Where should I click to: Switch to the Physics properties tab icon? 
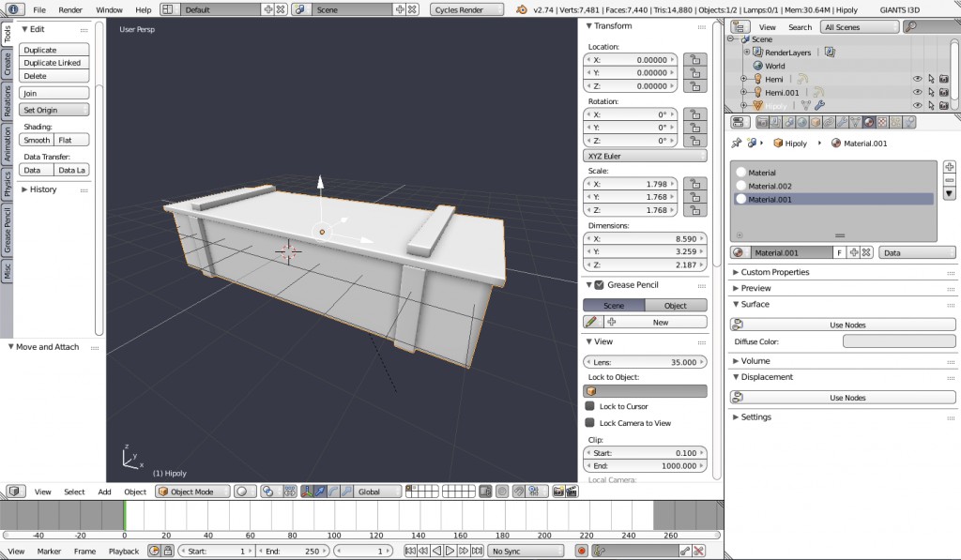[907, 121]
